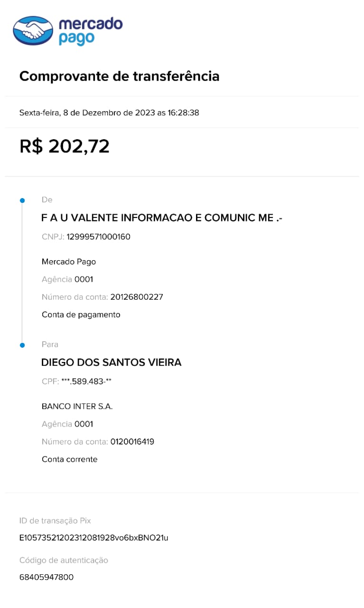Click the blue dot beside "De"
This screenshot has height=608, width=364.
click(x=22, y=200)
